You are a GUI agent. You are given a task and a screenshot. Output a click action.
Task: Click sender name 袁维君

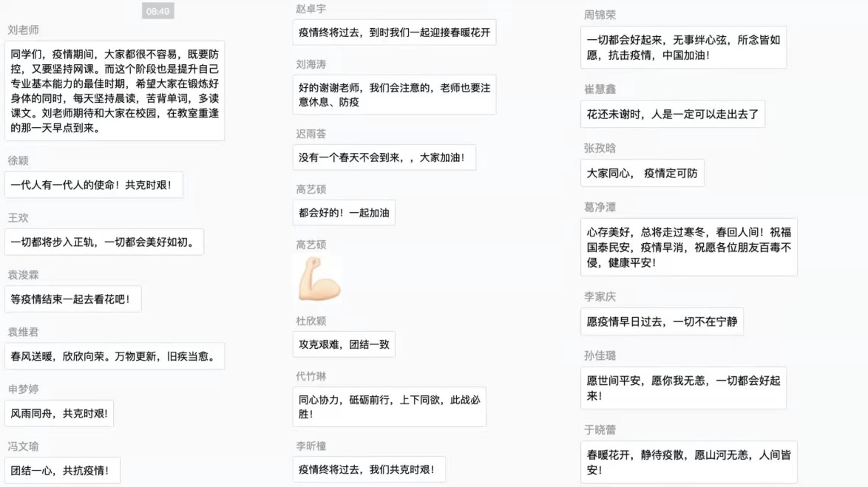click(x=23, y=333)
